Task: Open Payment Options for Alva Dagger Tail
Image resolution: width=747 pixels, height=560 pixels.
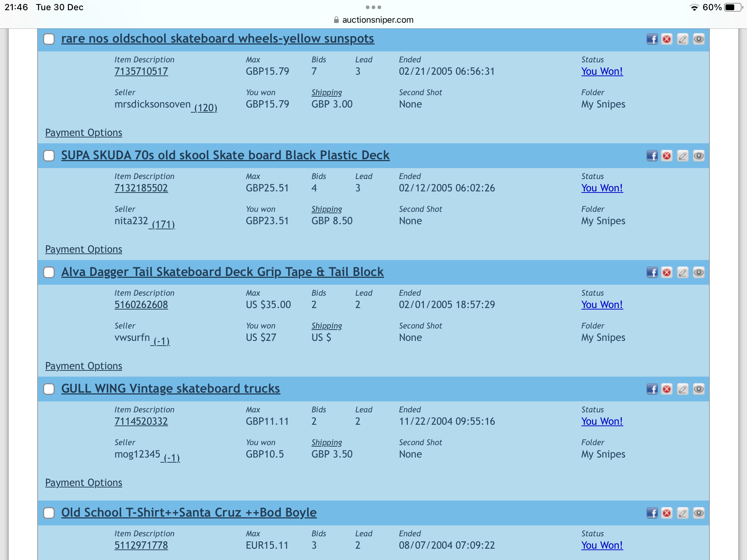Action: (x=84, y=366)
